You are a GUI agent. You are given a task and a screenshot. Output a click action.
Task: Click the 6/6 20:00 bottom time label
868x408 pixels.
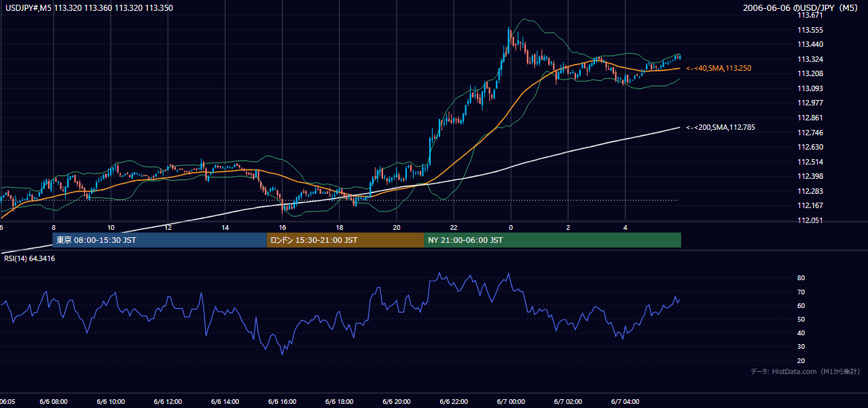[x=396, y=402]
